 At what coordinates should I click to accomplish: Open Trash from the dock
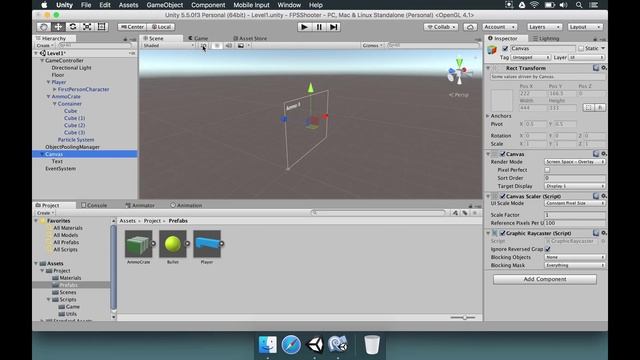pyautogui.click(x=372, y=345)
